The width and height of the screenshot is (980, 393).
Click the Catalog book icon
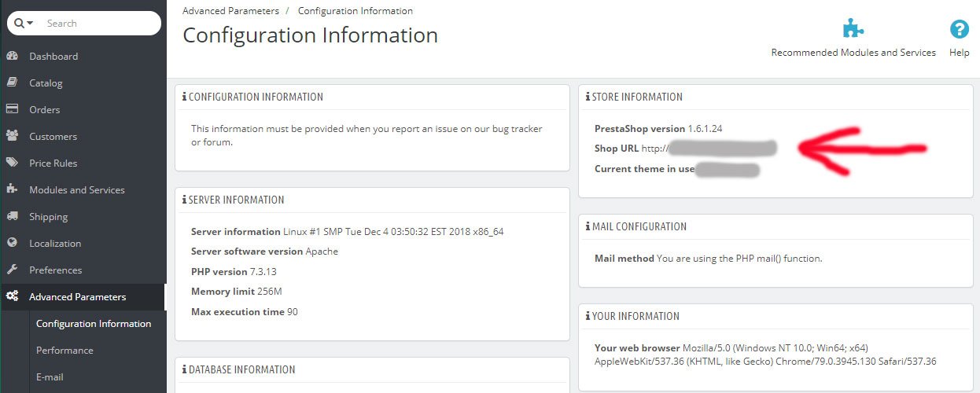tap(12, 83)
